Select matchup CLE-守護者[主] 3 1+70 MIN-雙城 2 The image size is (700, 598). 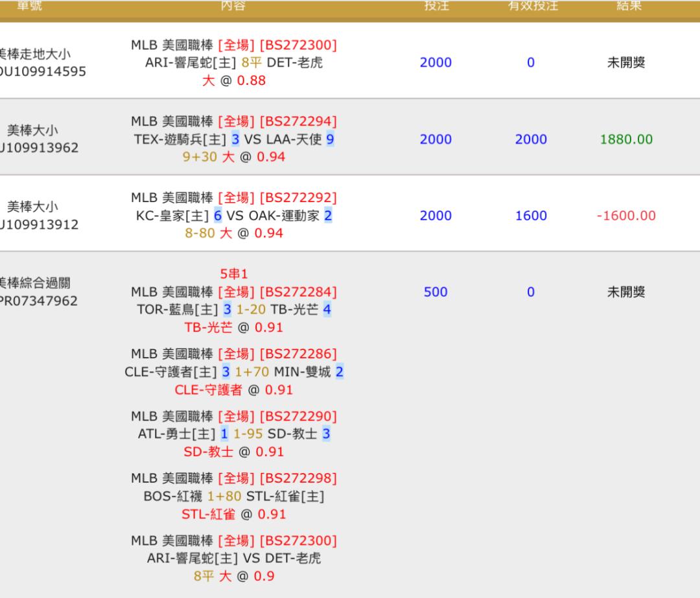click(x=234, y=372)
